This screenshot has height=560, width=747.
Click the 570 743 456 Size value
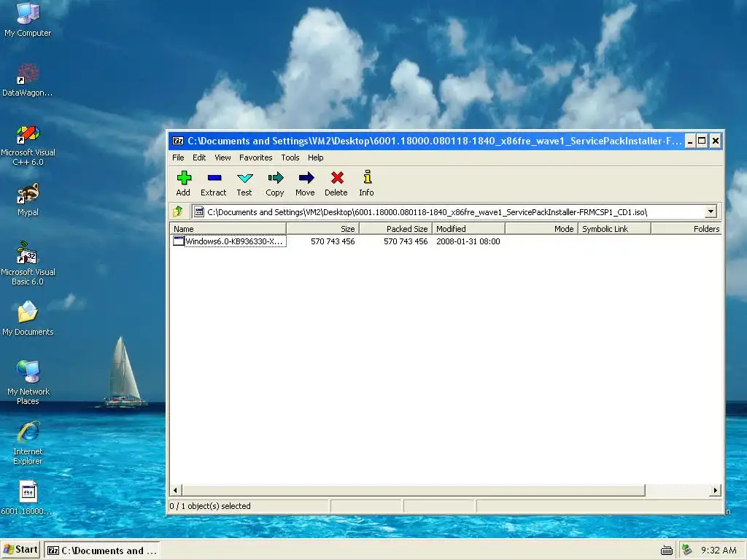(333, 241)
